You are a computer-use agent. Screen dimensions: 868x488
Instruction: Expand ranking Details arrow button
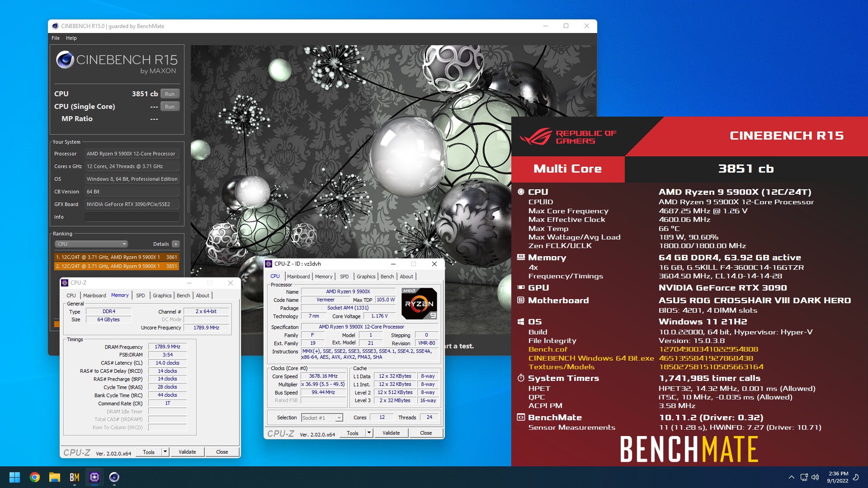tap(176, 244)
